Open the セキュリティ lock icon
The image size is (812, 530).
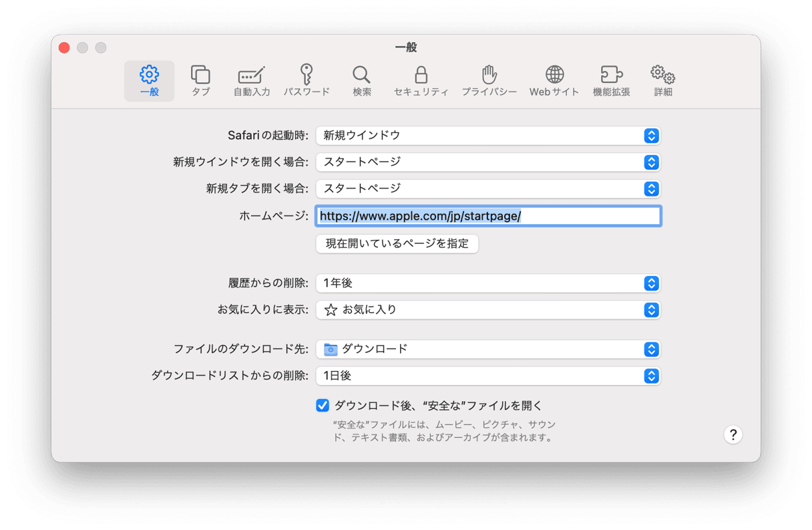(x=421, y=81)
